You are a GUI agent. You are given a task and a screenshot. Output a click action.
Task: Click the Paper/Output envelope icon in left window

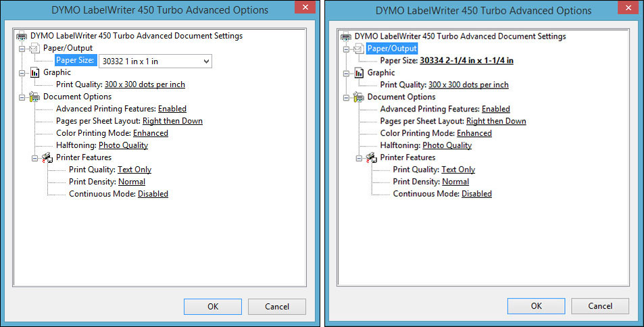pos(35,48)
